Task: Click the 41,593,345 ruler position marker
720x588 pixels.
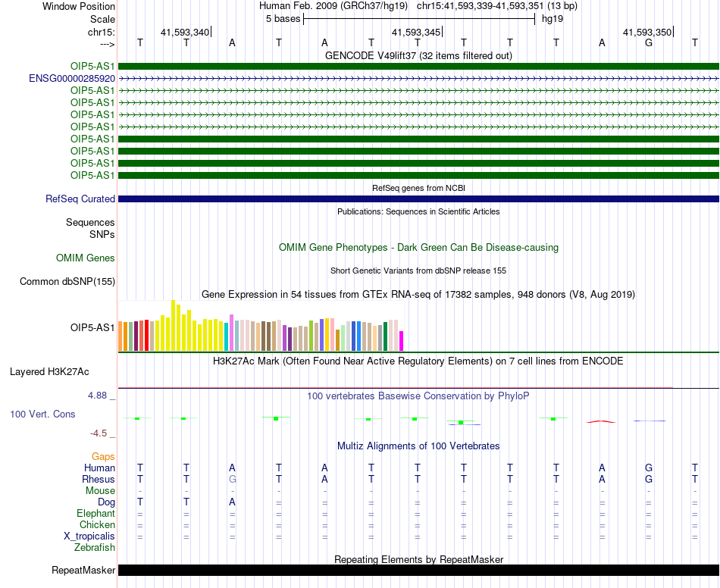Action: [416, 32]
